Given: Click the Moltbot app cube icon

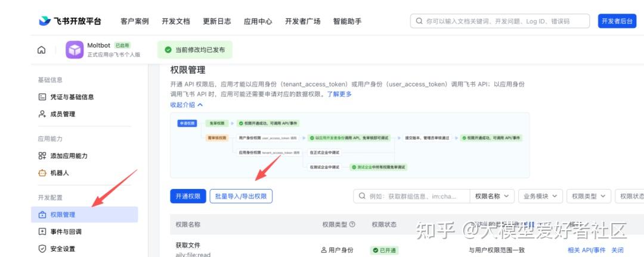Looking at the screenshot, I should point(75,49).
